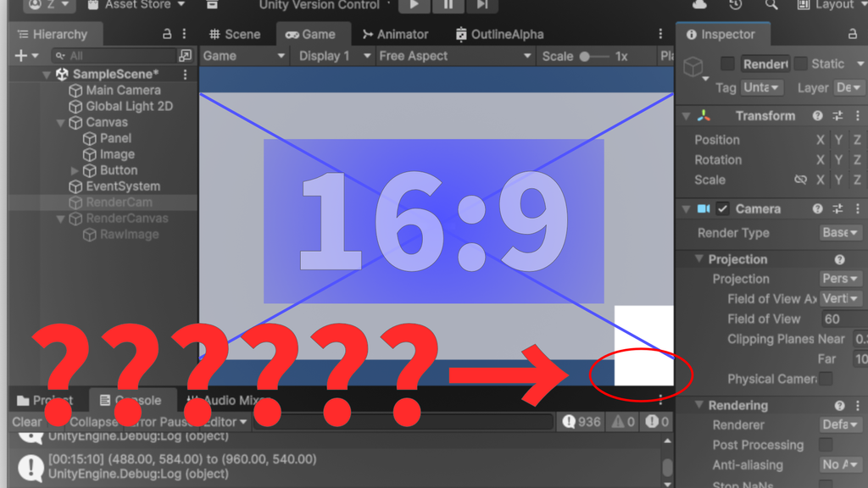
Task: Switch to the Scene tab
Action: pyautogui.click(x=237, y=34)
